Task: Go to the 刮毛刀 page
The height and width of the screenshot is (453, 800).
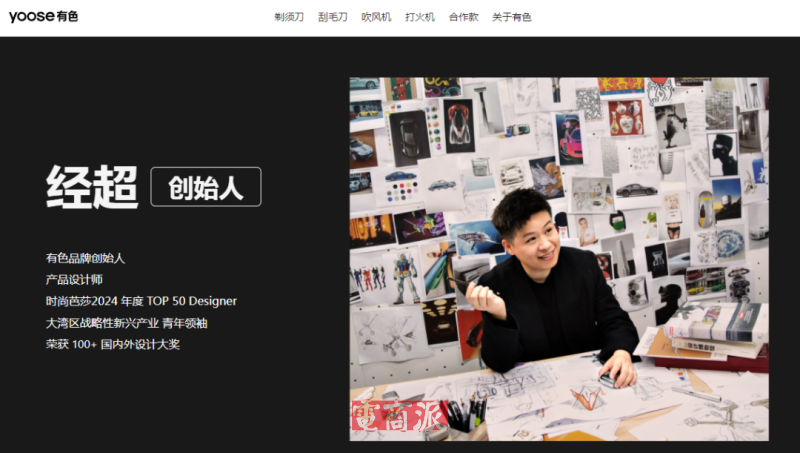Action: (x=332, y=17)
